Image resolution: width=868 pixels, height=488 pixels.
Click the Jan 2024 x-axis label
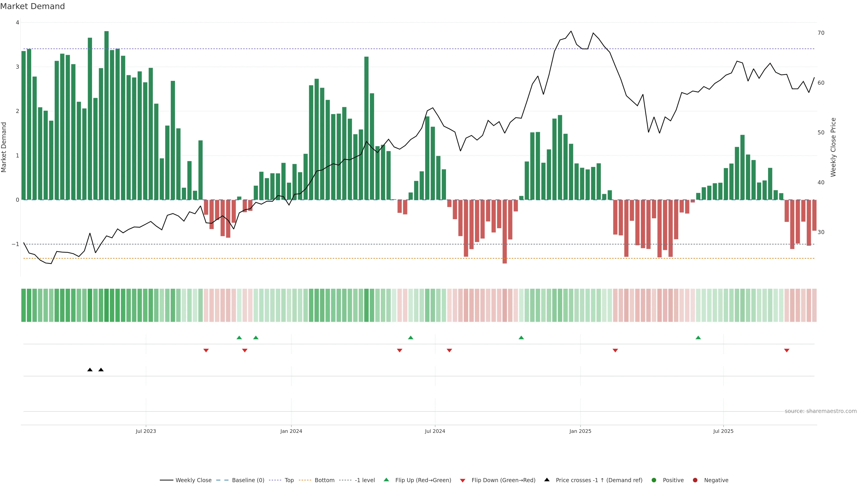point(291,431)
